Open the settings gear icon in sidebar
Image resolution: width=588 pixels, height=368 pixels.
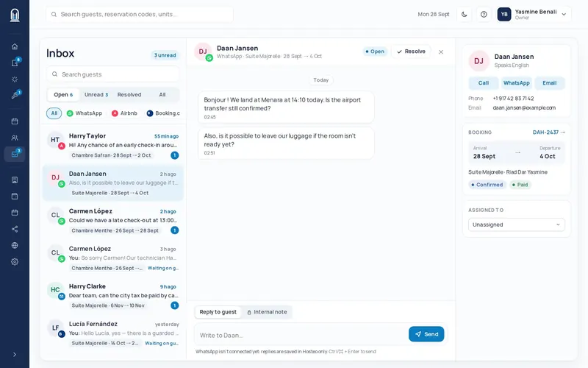(x=15, y=262)
